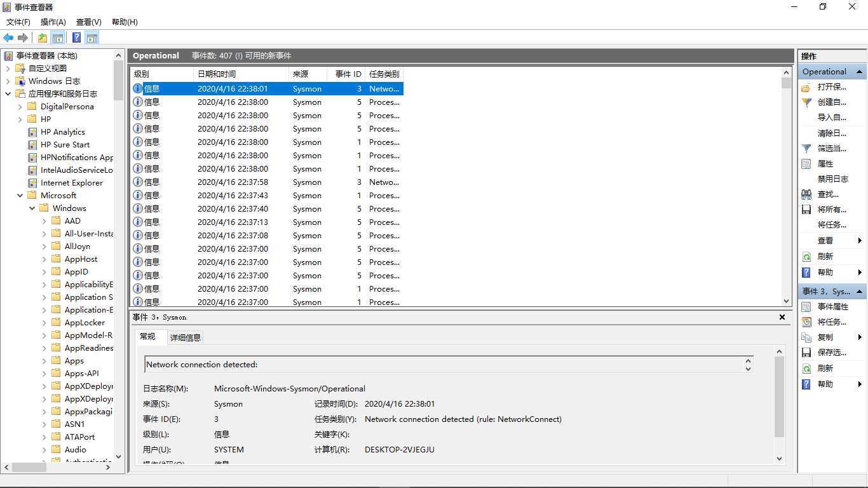The height and width of the screenshot is (488, 868).
Task: Click the Attach task icon for event
Action: coord(806,322)
